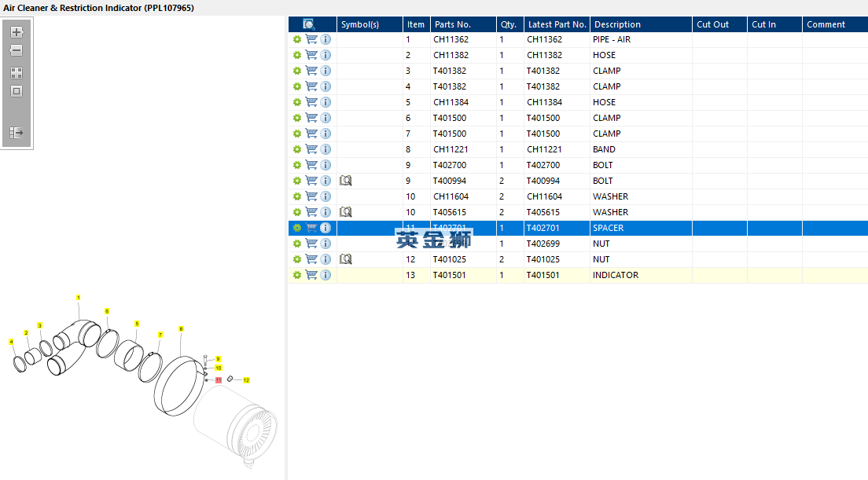Open the book symbol icon for T401025 NUT
Viewport: 868px width, 480px height.
(x=346, y=258)
